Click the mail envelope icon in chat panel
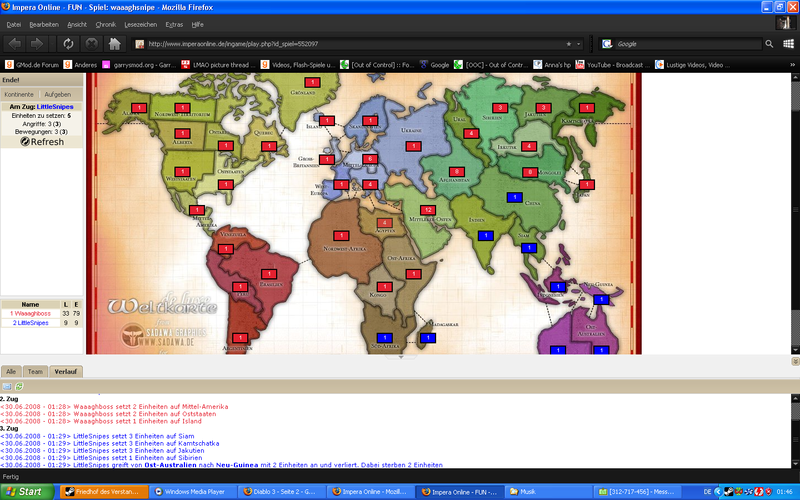This screenshot has height=500, width=800. point(7,387)
